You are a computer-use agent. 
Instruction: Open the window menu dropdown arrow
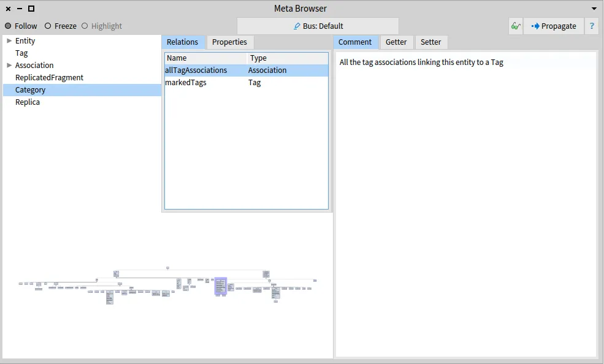click(x=594, y=9)
